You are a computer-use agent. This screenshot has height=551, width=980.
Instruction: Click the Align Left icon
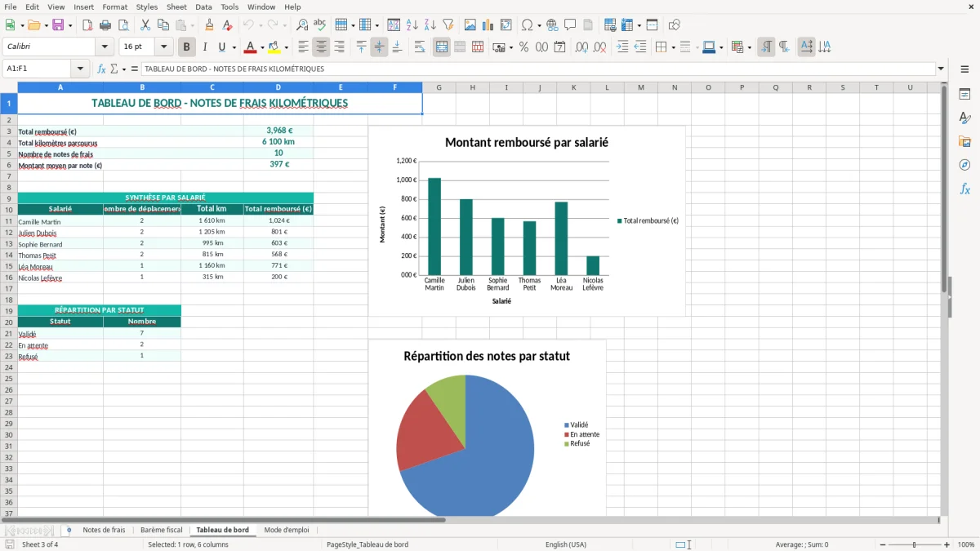[x=304, y=47]
